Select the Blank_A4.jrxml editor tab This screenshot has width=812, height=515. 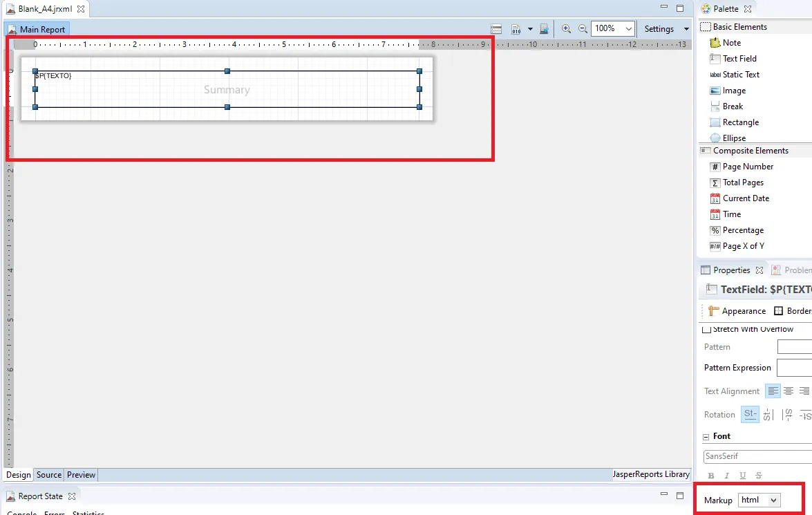[45, 9]
